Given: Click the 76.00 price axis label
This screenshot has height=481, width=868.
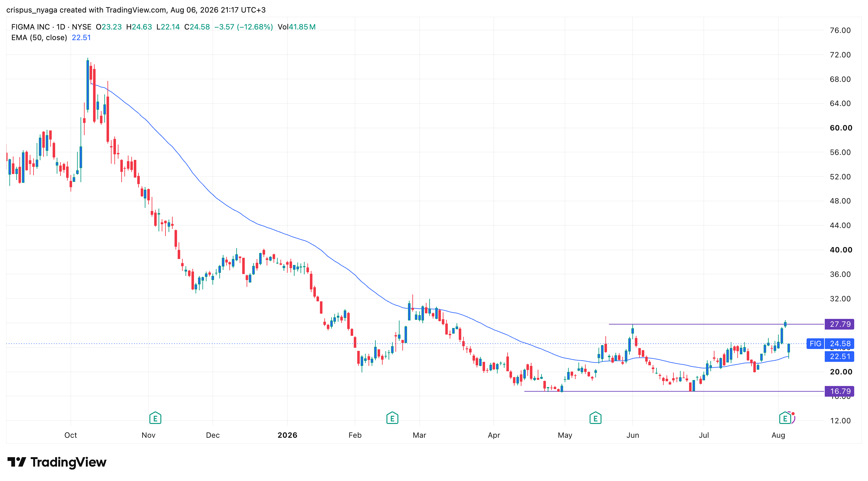Looking at the screenshot, I should 840,30.
